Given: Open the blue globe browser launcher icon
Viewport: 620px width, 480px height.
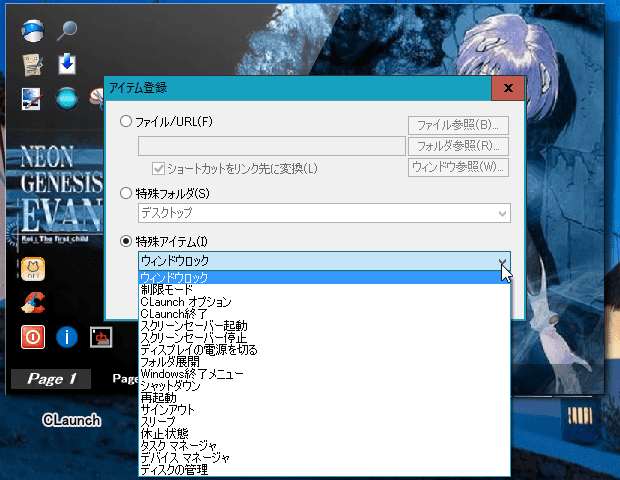Looking at the screenshot, I should (x=32, y=30).
